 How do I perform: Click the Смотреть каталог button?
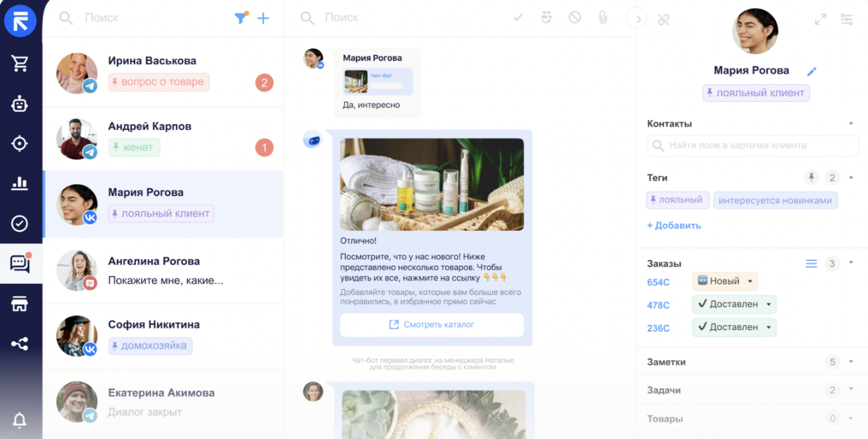(431, 325)
